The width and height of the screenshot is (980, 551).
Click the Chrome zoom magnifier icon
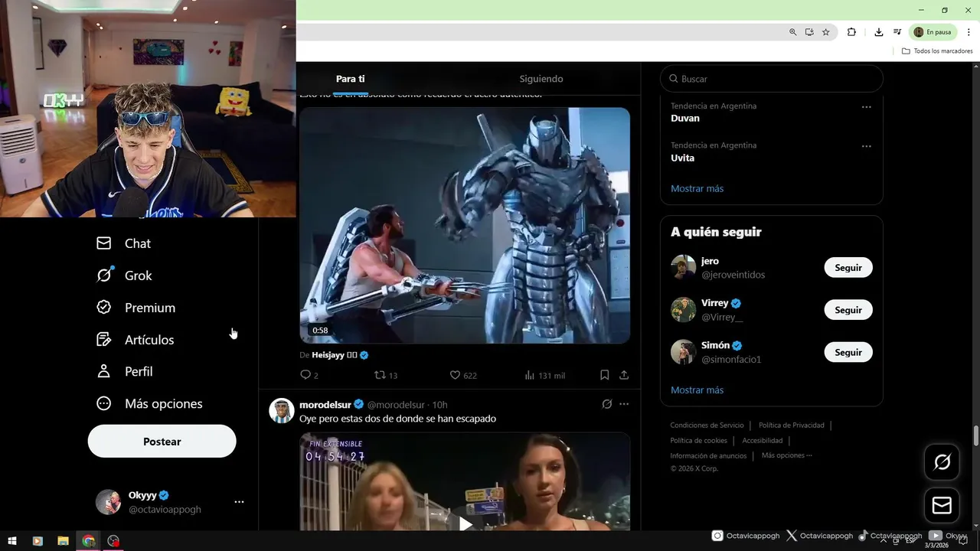[792, 32]
